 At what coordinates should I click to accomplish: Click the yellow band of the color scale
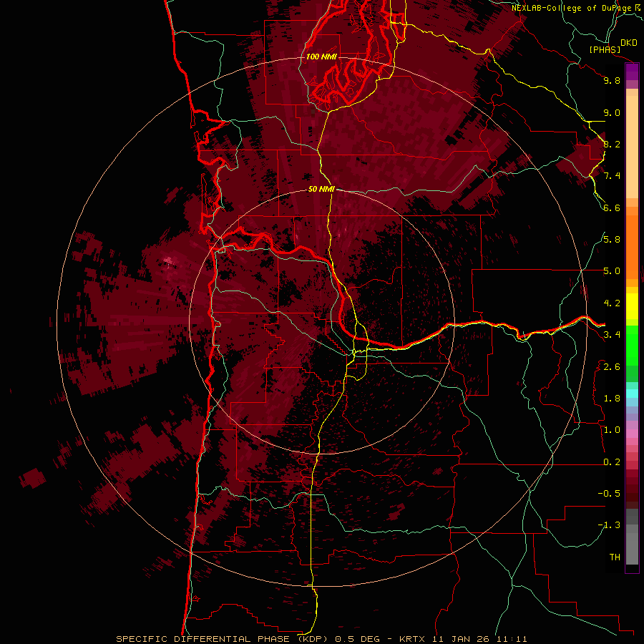(632, 306)
